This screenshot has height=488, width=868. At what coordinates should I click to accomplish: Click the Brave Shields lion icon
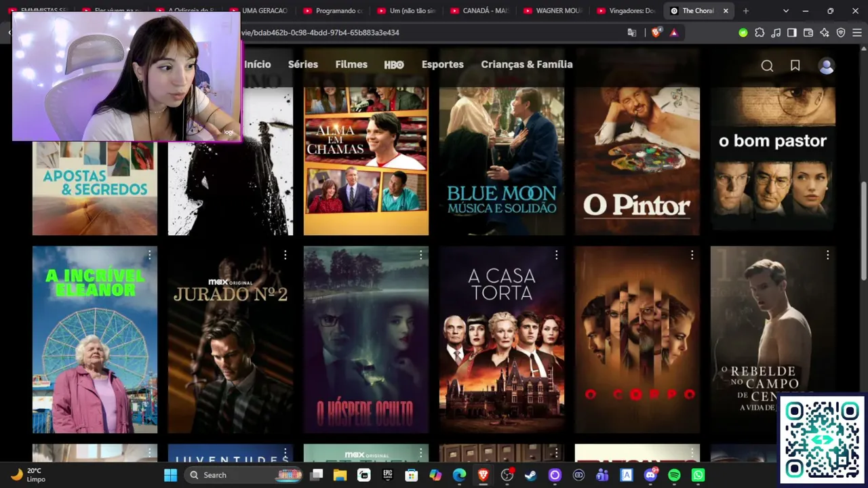pyautogui.click(x=656, y=33)
